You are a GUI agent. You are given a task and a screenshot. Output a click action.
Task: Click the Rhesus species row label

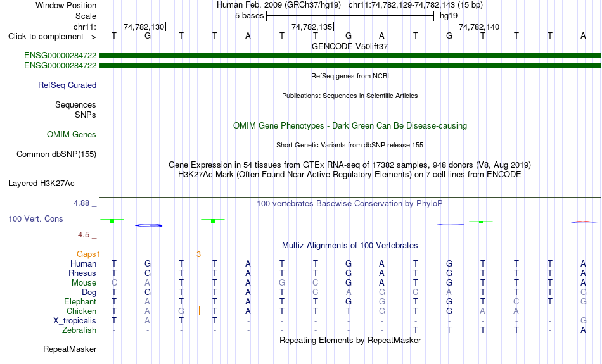pos(82,273)
